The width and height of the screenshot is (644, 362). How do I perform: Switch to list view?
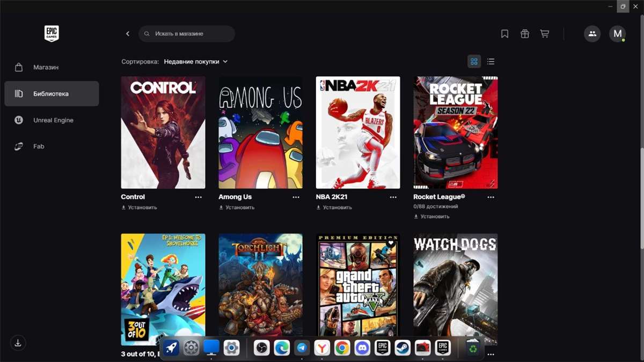491,61
